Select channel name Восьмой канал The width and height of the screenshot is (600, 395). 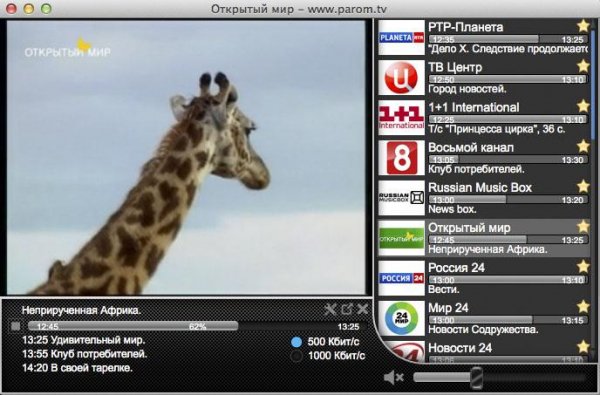[471, 147]
